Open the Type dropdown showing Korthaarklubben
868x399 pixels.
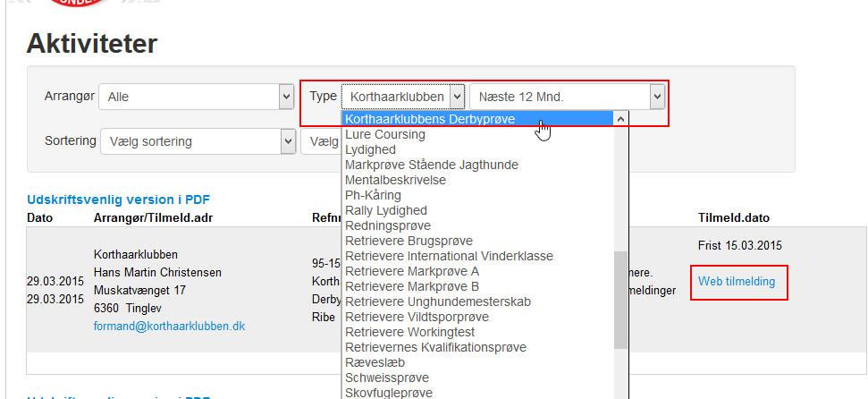tap(402, 97)
